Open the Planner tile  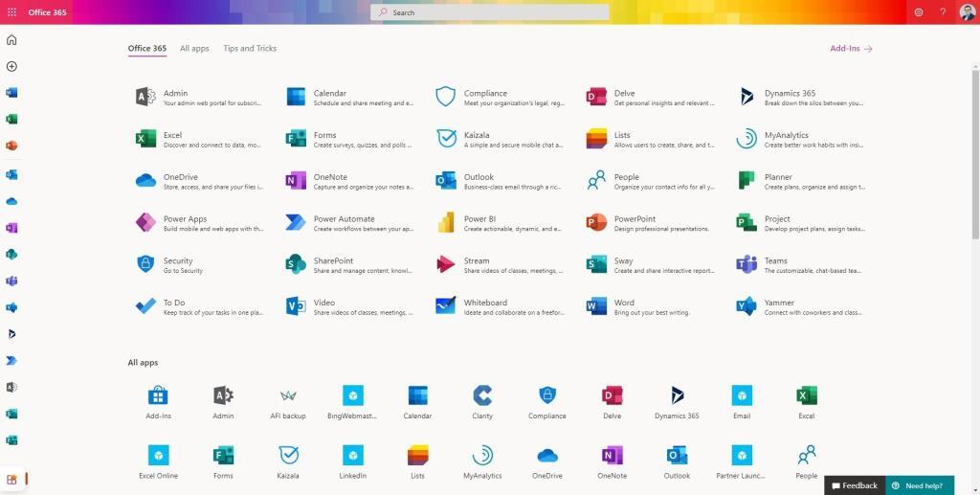(800, 181)
